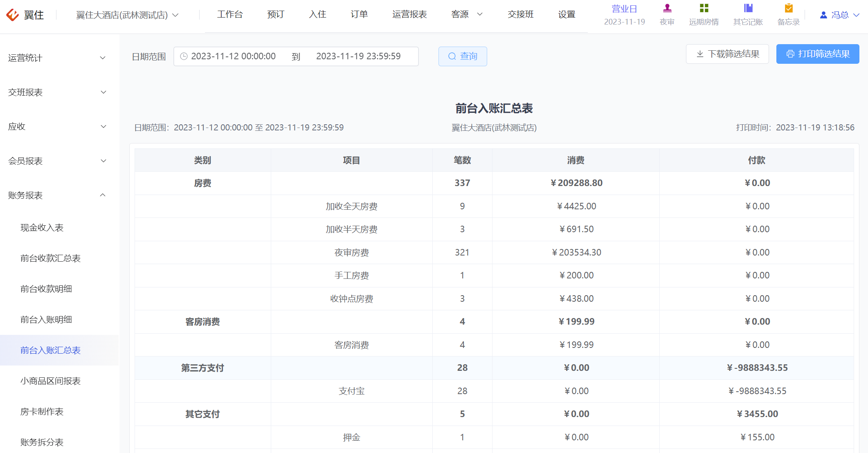The height and width of the screenshot is (453, 868).
Task: Select the 房费 category row
Action: click(x=494, y=183)
